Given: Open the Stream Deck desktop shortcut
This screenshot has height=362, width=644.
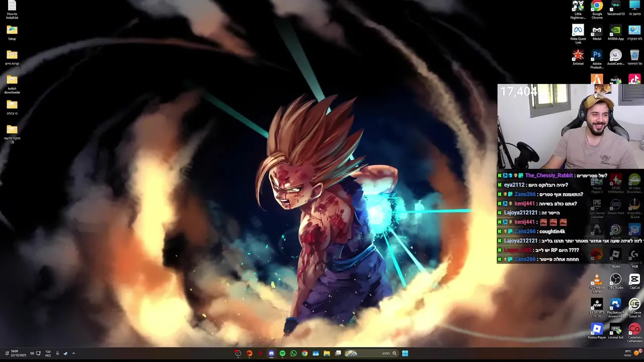Looking at the screenshot, I should 616,207.
